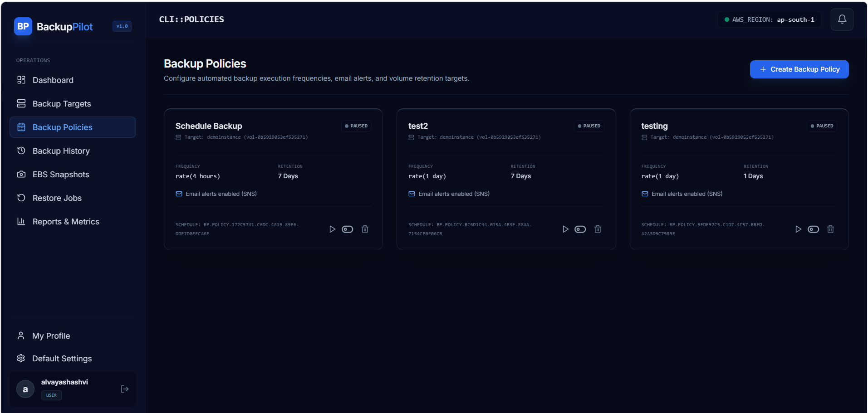Viewport: 868px width, 413px height.
Task: Click the logout icon beside alvayashashvi
Action: point(125,389)
